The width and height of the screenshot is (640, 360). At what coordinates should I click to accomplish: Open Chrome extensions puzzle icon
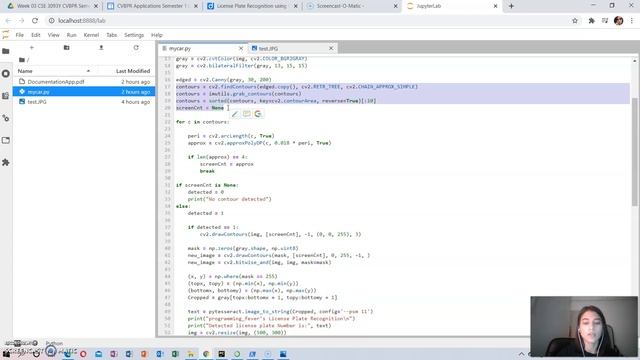click(591, 20)
